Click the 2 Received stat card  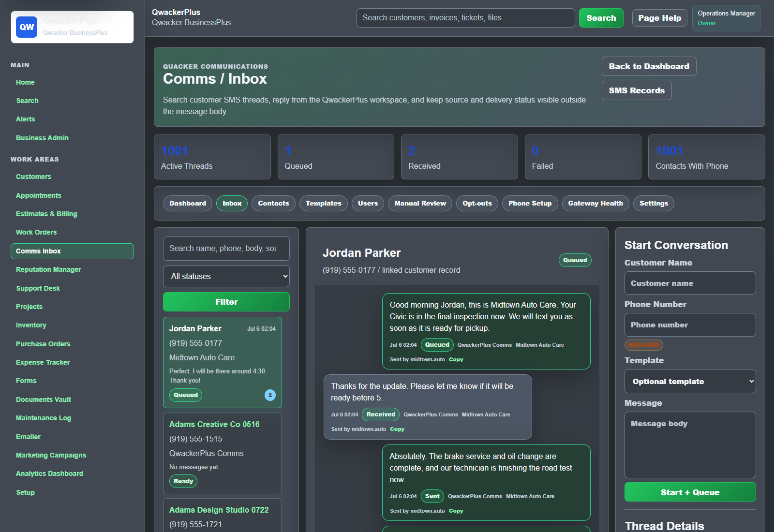pos(459,157)
